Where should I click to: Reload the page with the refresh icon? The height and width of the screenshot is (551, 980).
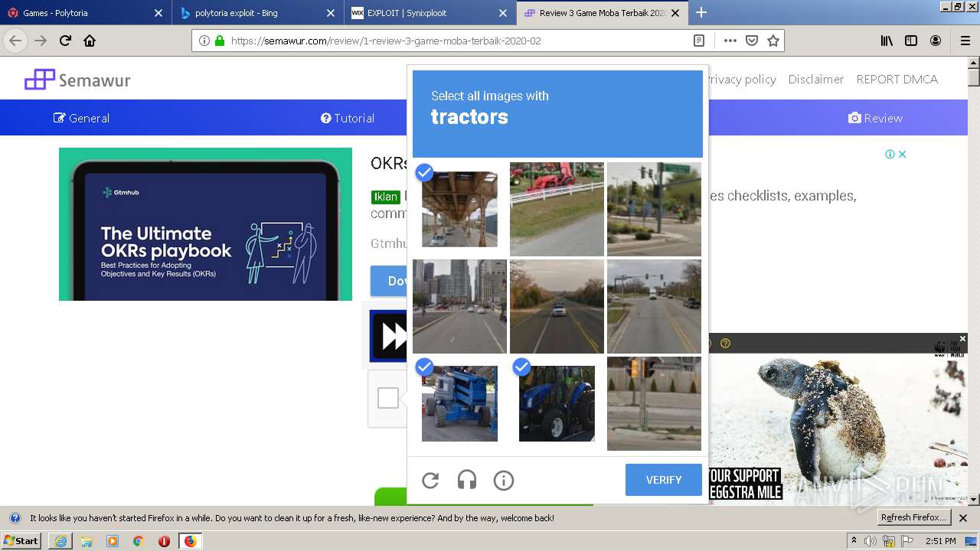(65, 41)
